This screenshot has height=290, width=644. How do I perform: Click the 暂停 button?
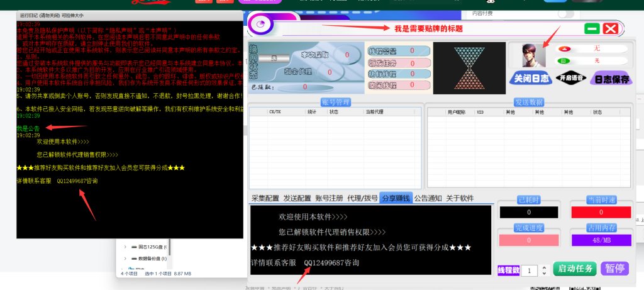coord(615,269)
